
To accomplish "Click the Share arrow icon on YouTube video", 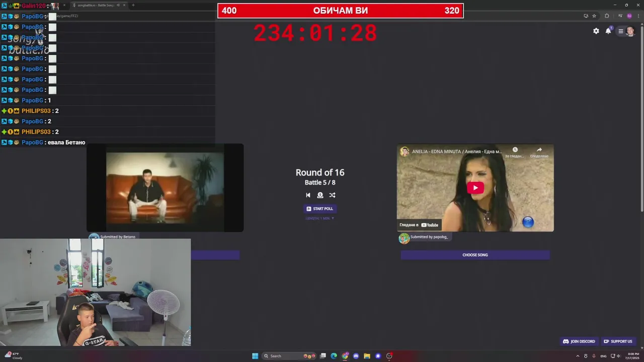I will click(x=539, y=150).
